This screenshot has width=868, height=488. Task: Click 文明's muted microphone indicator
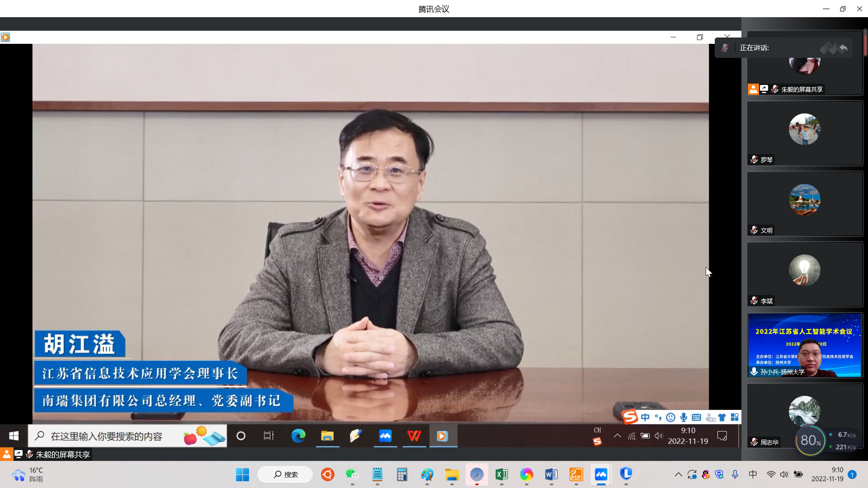[x=754, y=230]
